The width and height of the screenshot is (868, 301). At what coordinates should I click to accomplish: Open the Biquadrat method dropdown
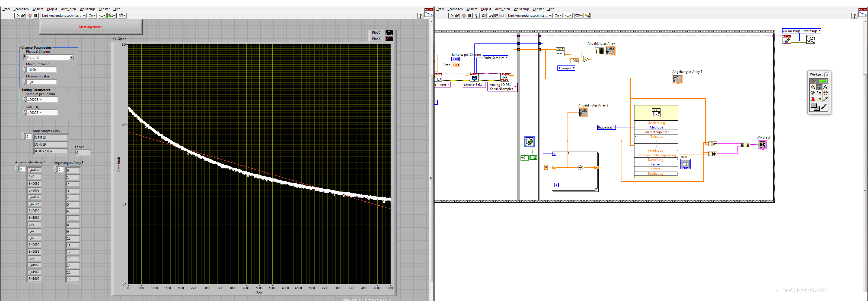point(614,128)
